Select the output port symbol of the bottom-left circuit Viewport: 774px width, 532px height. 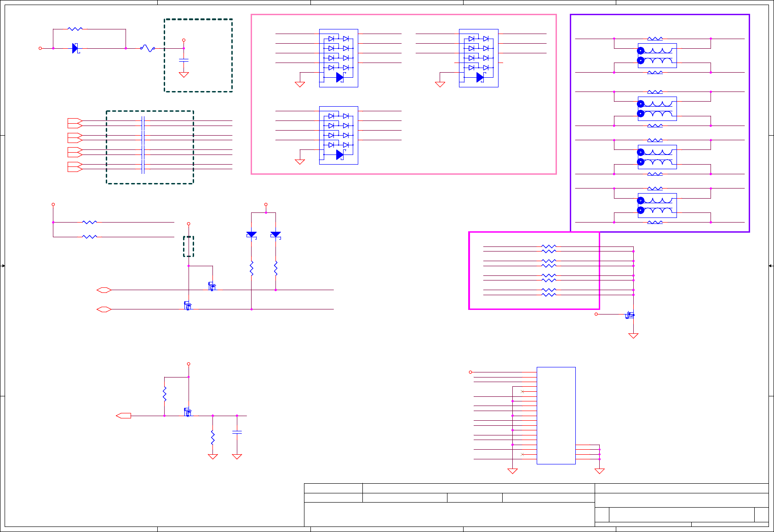tap(124, 416)
